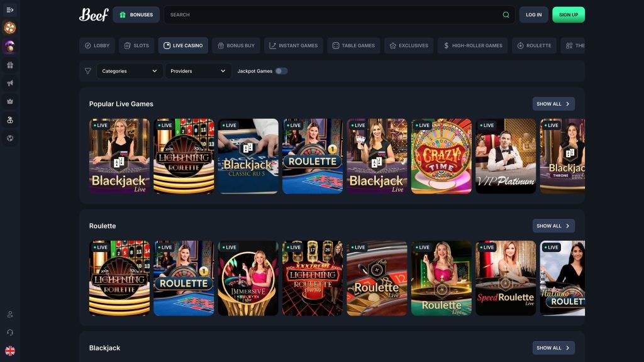Switch to the Bonus Buy tab
644x362 pixels.
click(236, 45)
